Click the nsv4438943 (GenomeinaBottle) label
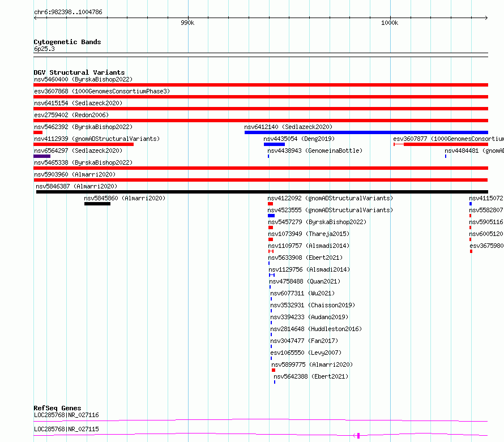The width and height of the screenshot is (504, 442). [315, 151]
